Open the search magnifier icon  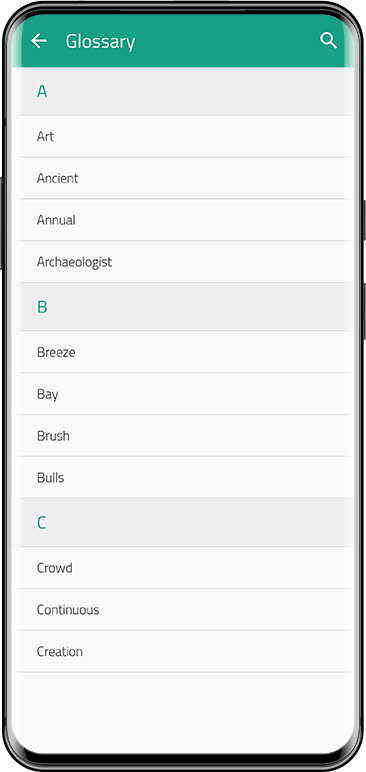click(329, 40)
